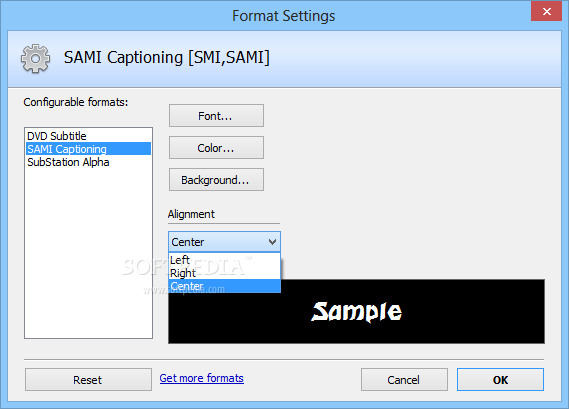Select SAMI Captioning format
The image size is (569, 409).
(89, 149)
